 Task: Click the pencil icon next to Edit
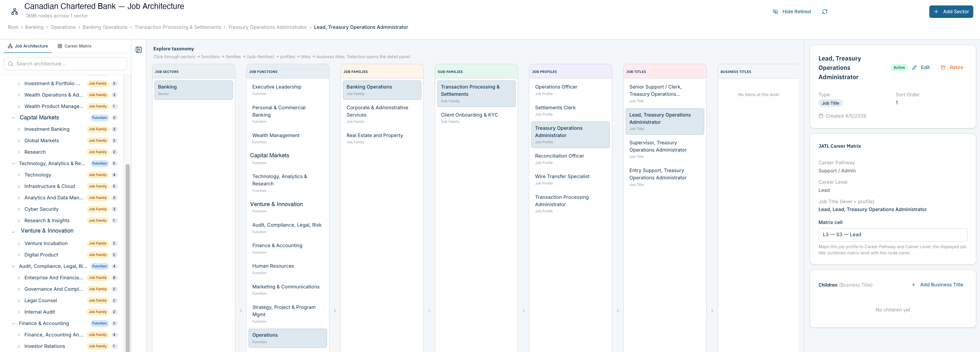[x=914, y=67]
